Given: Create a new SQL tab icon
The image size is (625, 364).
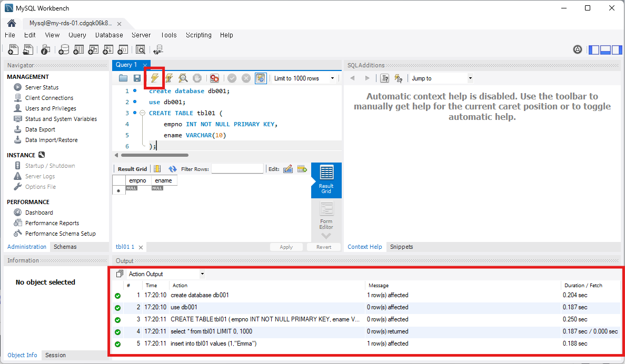Looking at the screenshot, I should click(13, 49).
